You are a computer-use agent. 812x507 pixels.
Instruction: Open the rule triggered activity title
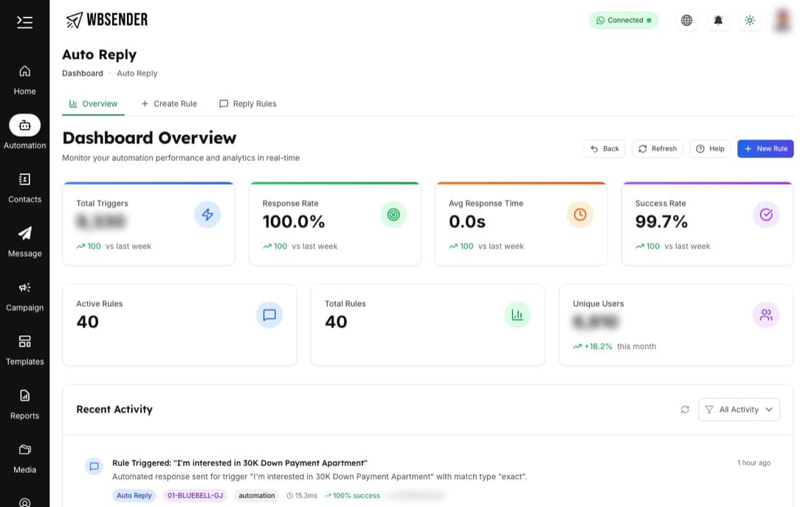coord(240,463)
